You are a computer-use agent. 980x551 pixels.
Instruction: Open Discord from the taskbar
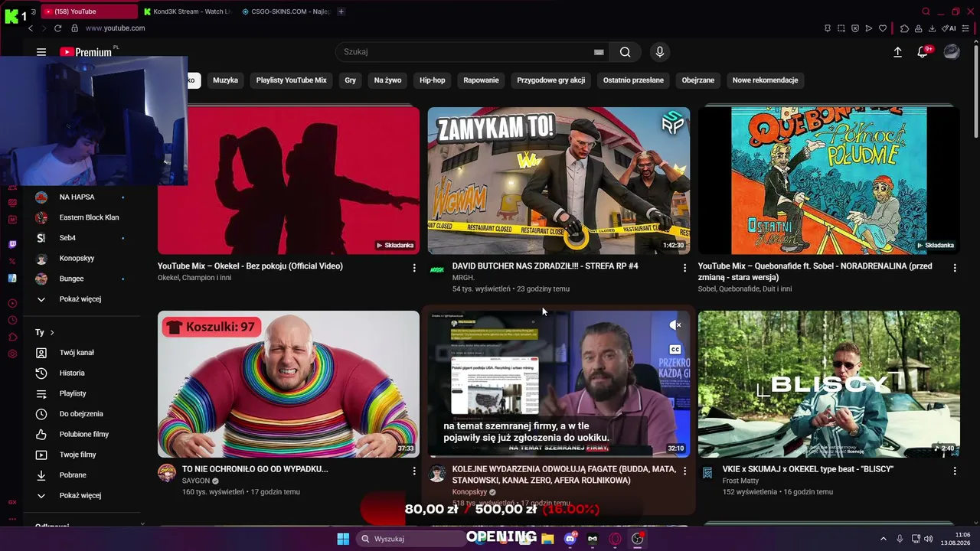click(570, 539)
